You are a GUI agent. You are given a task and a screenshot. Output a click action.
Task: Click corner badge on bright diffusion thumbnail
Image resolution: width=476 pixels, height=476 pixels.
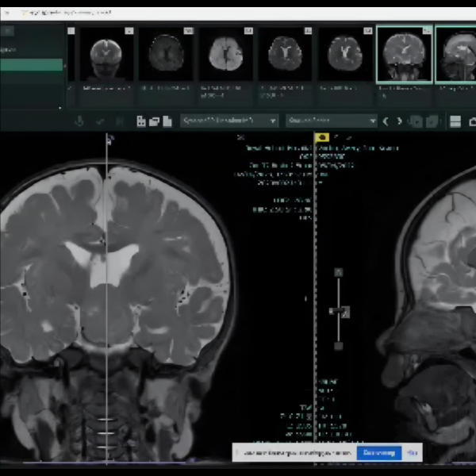coord(248,31)
